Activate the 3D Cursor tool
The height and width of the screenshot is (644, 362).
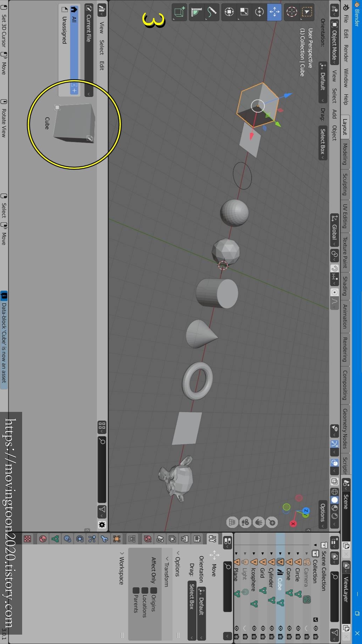292,12
